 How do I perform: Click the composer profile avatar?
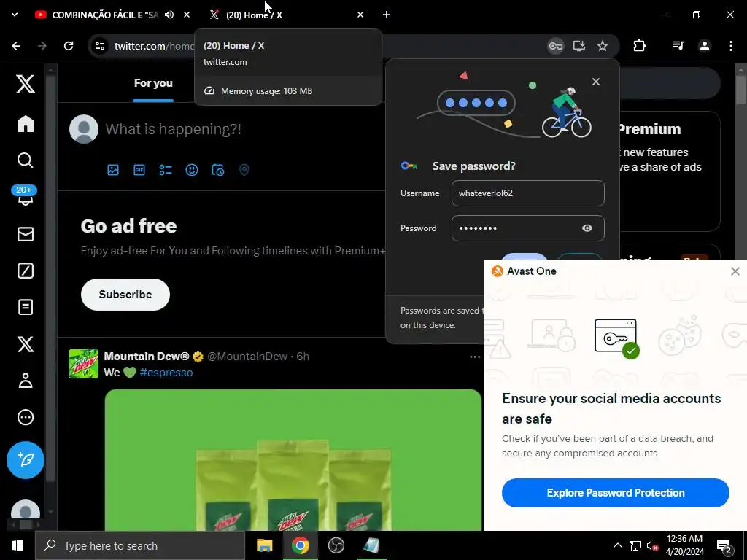(84, 129)
